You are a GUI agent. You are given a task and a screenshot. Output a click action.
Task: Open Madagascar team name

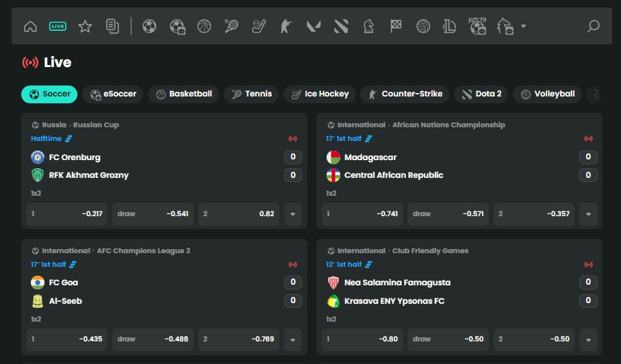click(x=370, y=157)
